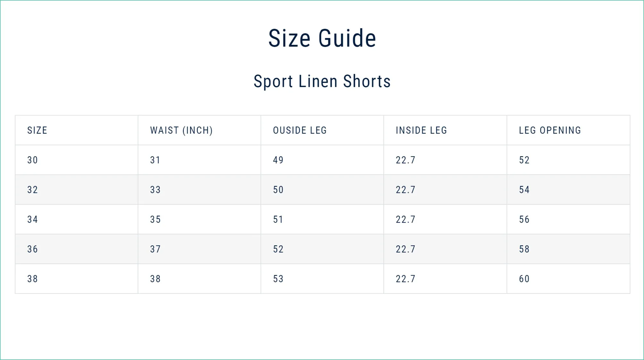Image resolution: width=644 pixels, height=360 pixels.
Task: Click the Sport Linen Shorts subtitle
Action: pyautogui.click(x=322, y=81)
